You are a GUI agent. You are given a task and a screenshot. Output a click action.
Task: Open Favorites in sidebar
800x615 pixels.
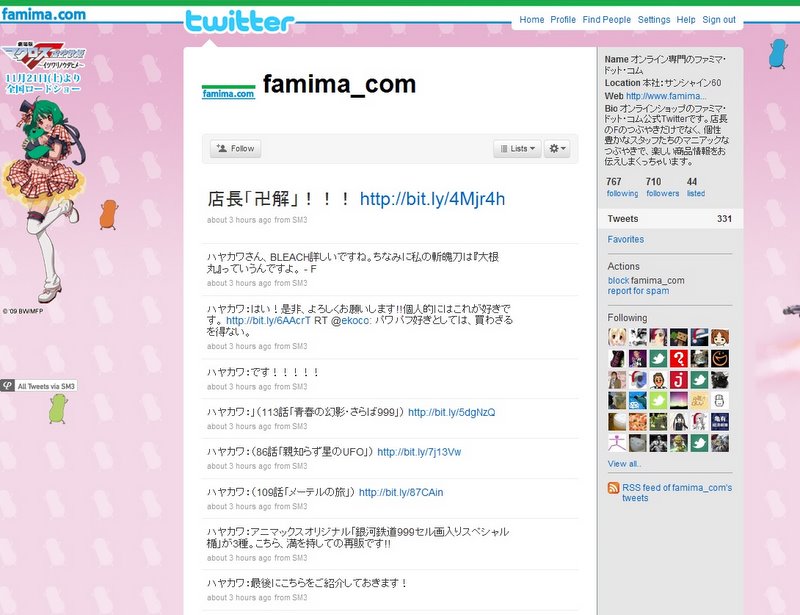coord(626,239)
